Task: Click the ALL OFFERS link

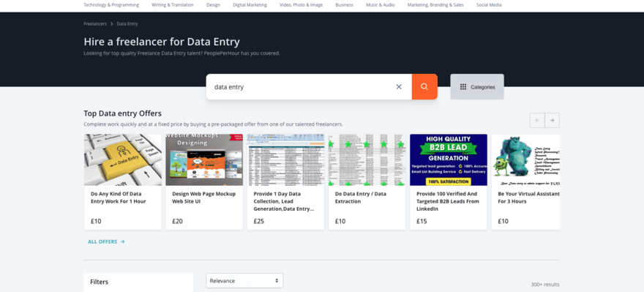Action: tap(106, 242)
